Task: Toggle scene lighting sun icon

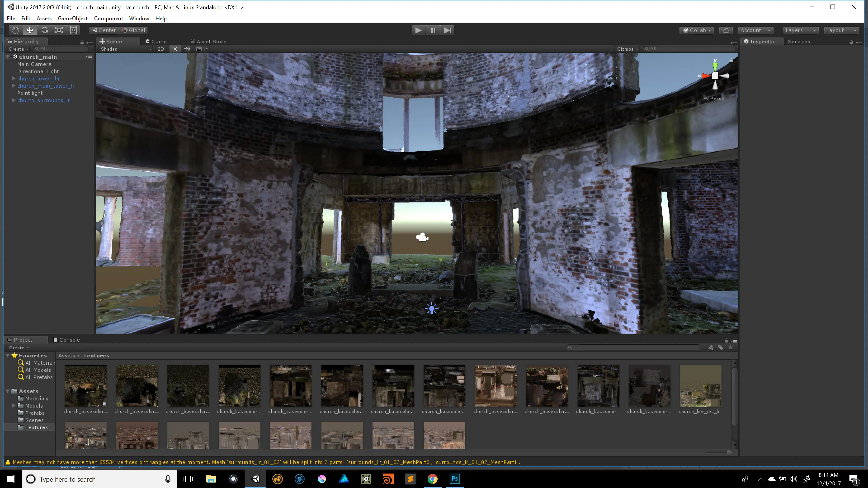Action: [x=175, y=49]
